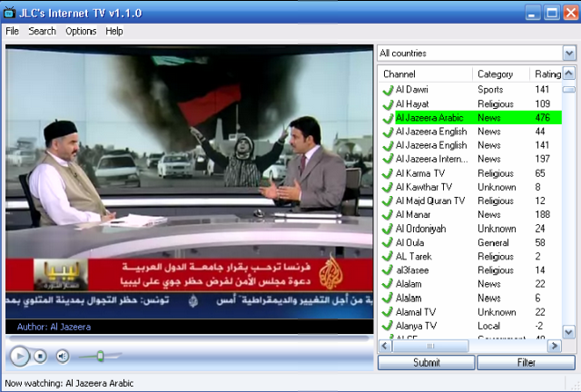Image resolution: width=581 pixels, height=392 pixels.
Task: Click the 'Author: Al Jazeera' caption text
Action: 54,327
